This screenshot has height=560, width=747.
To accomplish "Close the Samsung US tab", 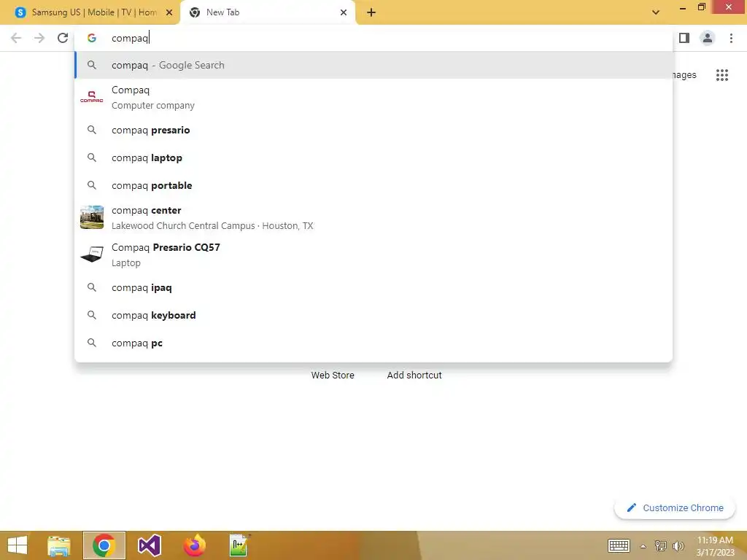I will point(169,12).
